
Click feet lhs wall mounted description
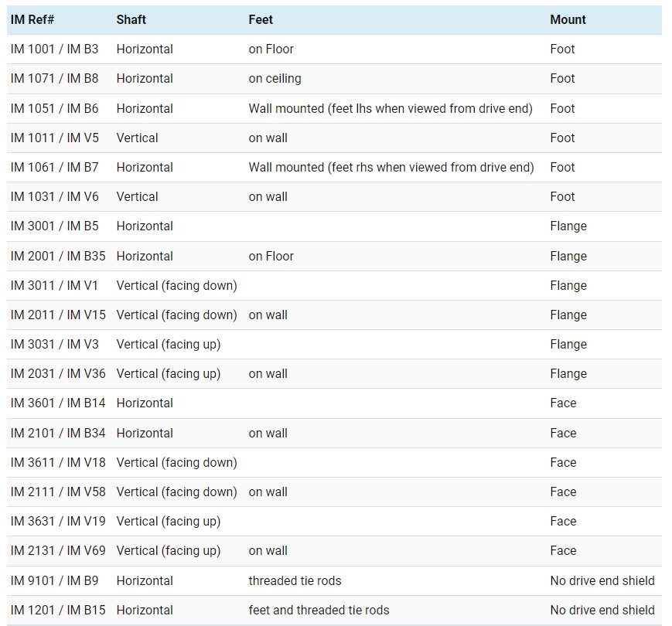point(391,108)
